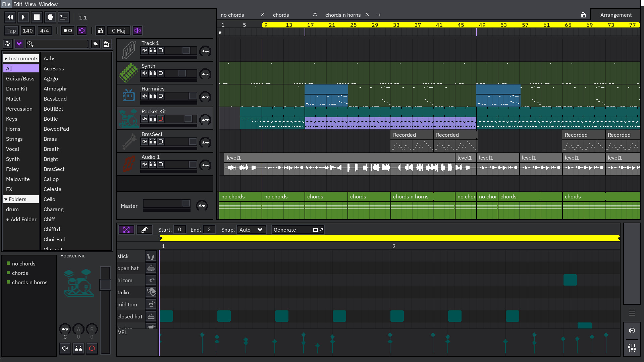This screenshot has width=644, height=362.
Task: Click the add track icon in the transport bar
Action: (64, 17)
